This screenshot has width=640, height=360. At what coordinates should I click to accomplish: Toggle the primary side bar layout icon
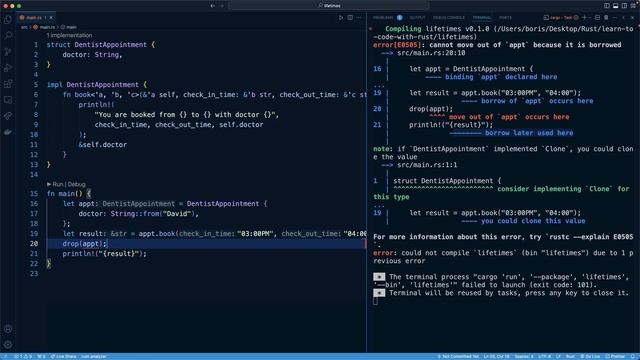(x=607, y=6)
